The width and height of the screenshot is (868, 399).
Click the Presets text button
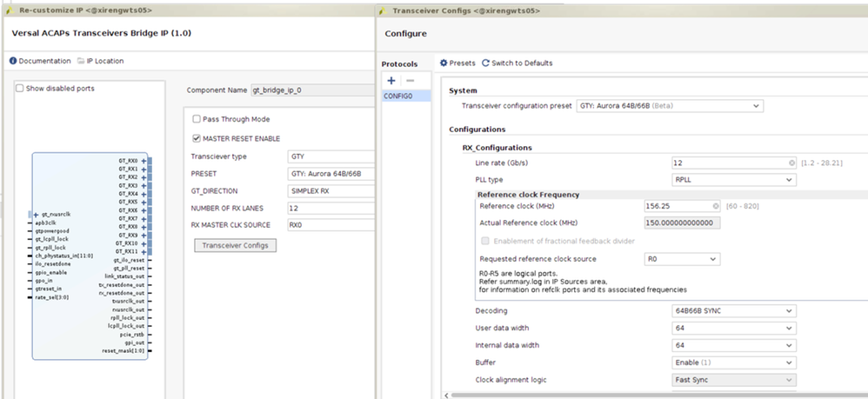click(462, 63)
